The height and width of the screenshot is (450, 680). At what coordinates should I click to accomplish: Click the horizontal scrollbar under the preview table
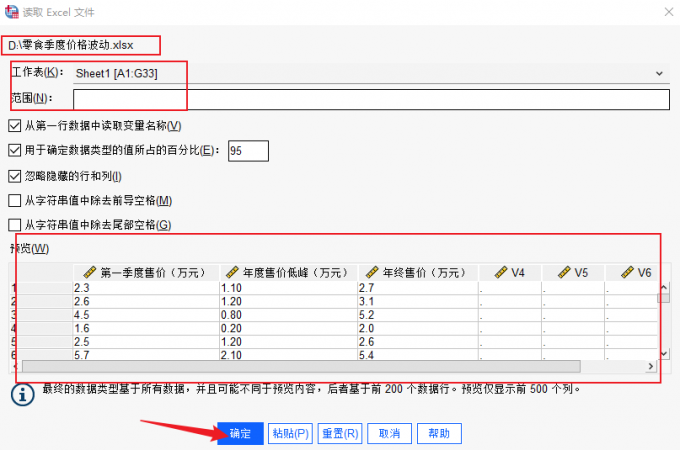coord(300,366)
